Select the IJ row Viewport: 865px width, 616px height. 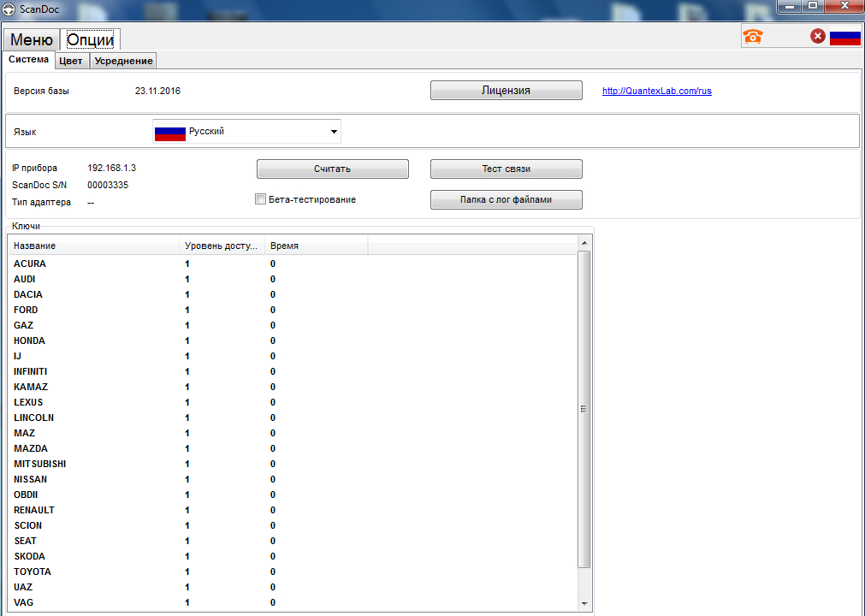[293, 356]
